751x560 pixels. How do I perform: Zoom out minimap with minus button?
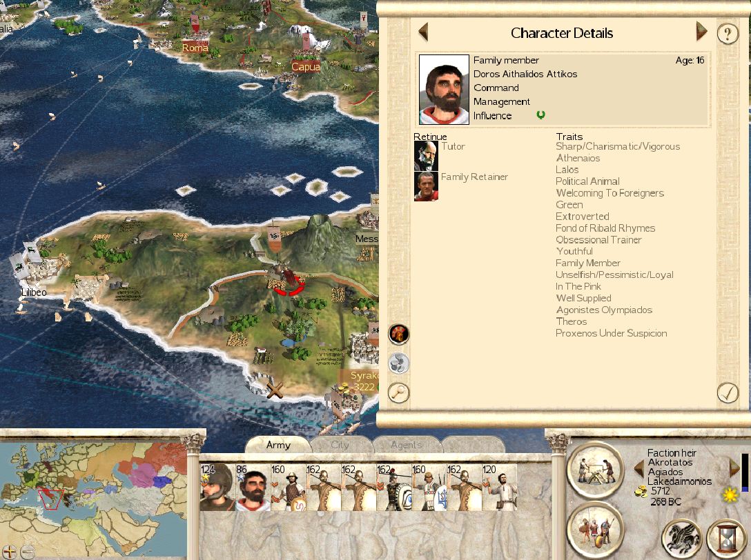point(28,552)
